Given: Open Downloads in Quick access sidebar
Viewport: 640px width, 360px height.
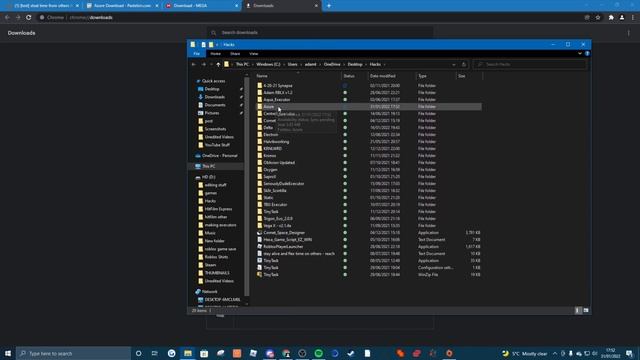Looking at the screenshot, I should tap(215, 97).
